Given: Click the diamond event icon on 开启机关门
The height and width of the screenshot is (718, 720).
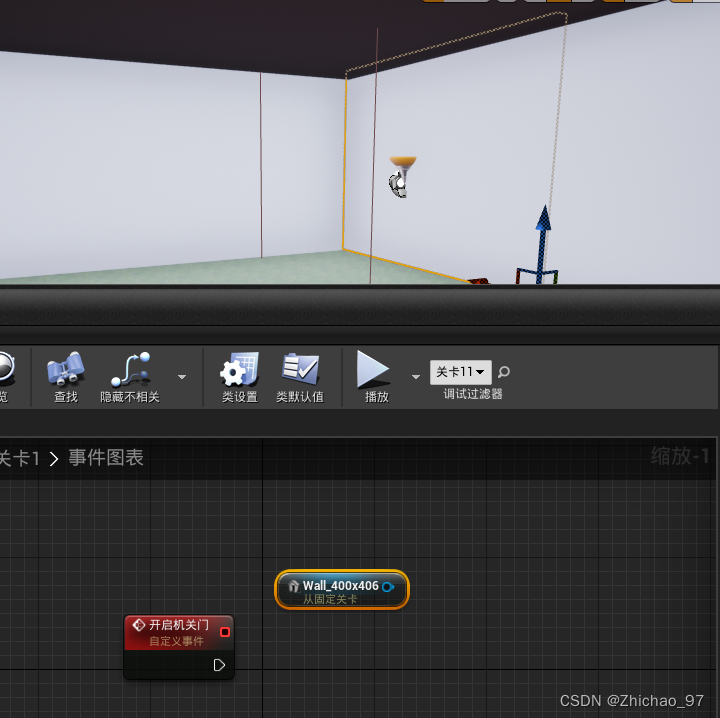Looking at the screenshot, I should click(x=139, y=625).
